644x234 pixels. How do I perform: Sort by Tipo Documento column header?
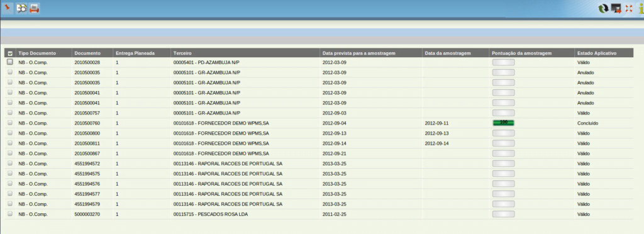click(x=37, y=53)
